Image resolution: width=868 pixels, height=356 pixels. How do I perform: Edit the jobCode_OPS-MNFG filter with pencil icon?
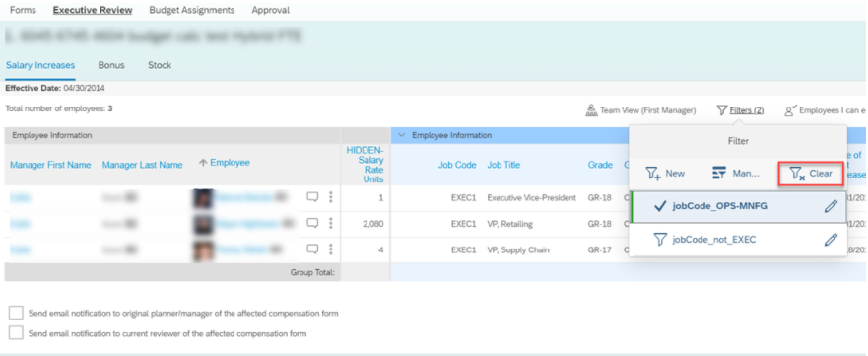point(831,206)
